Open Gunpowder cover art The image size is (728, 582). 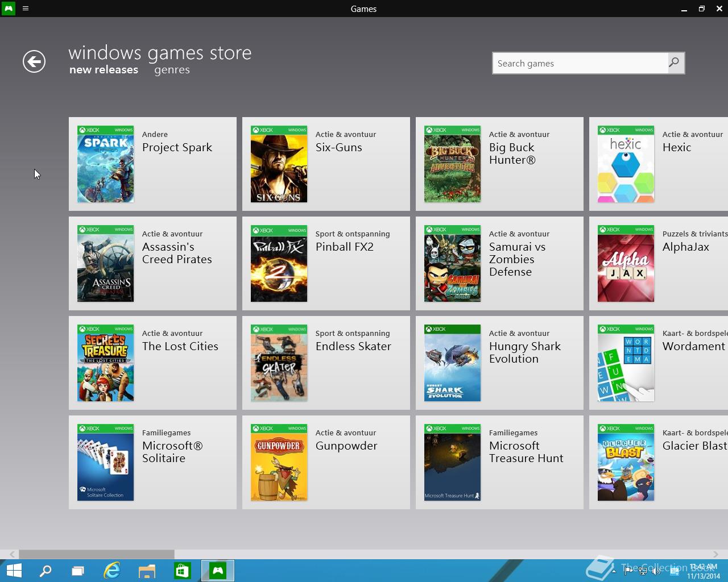pos(279,463)
